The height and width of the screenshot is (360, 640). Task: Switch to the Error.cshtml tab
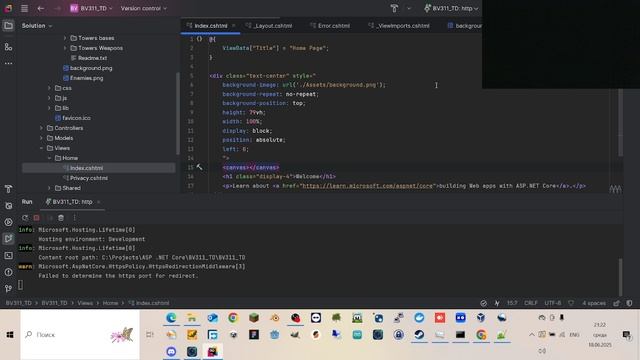point(330,26)
